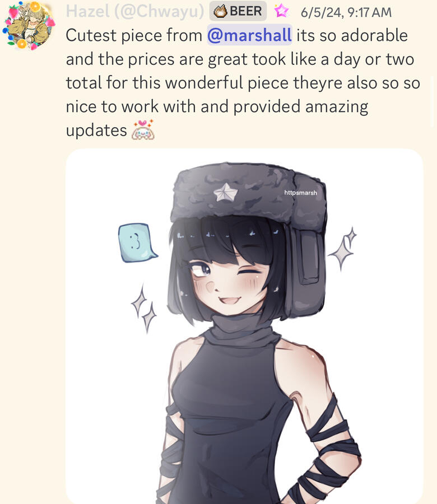This screenshot has height=504, width=437.
Task: Open the @marshall mention
Action: pyautogui.click(x=249, y=35)
